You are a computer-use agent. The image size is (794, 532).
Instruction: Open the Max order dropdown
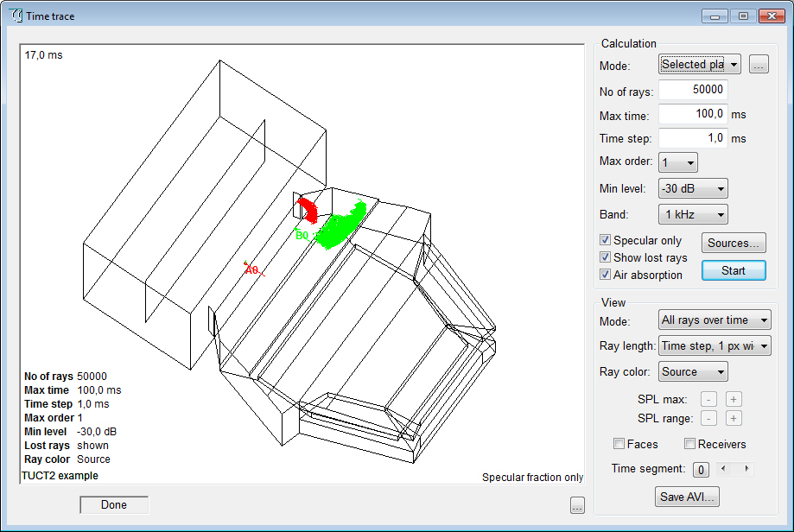pyautogui.click(x=678, y=162)
